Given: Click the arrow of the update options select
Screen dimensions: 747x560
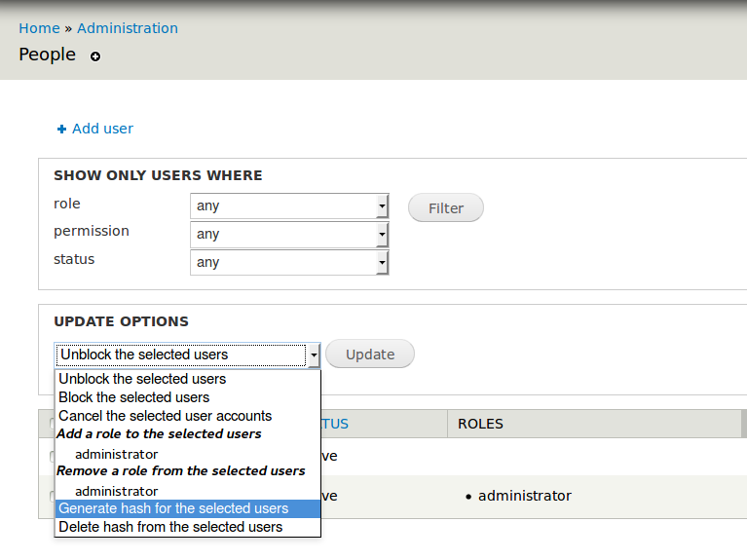Looking at the screenshot, I should click(314, 355).
